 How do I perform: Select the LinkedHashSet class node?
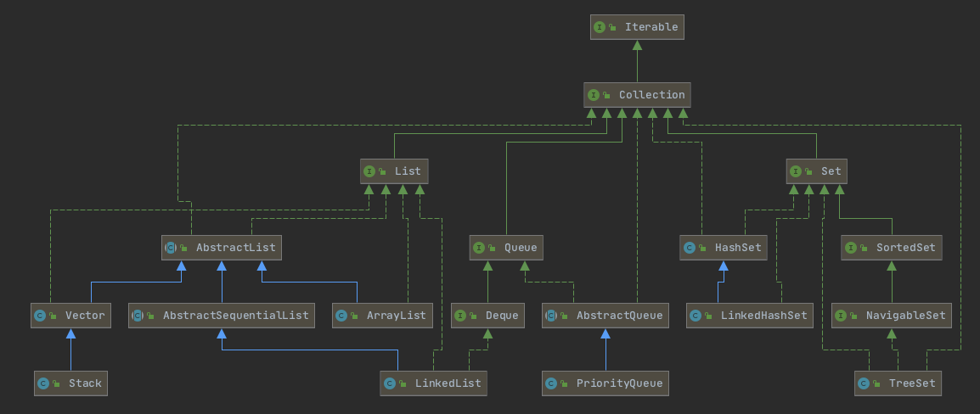(750, 316)
